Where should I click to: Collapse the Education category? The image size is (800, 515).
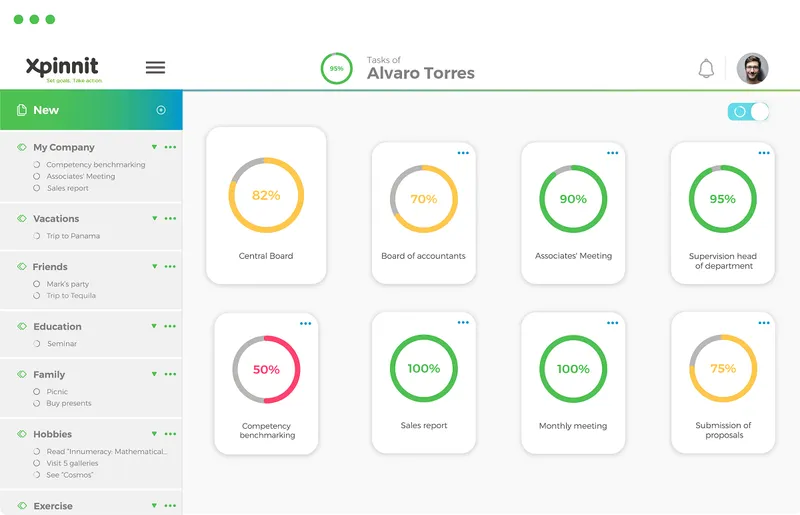coord(154,326)
